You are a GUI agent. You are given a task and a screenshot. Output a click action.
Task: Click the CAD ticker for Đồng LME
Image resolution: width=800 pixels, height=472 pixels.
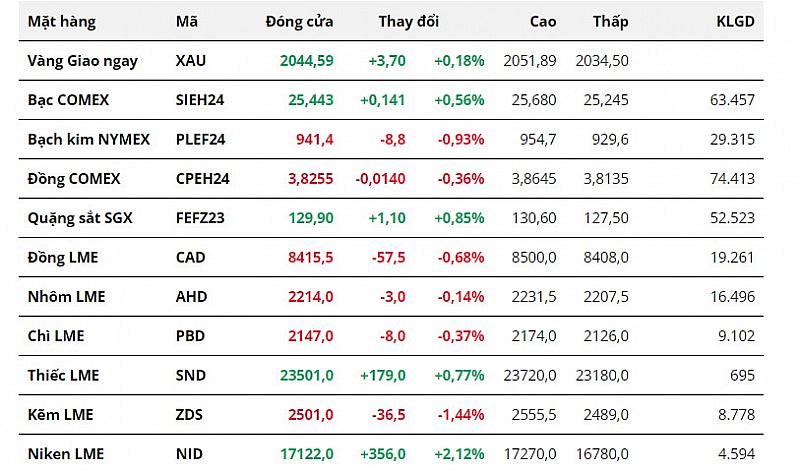(191, 258)
